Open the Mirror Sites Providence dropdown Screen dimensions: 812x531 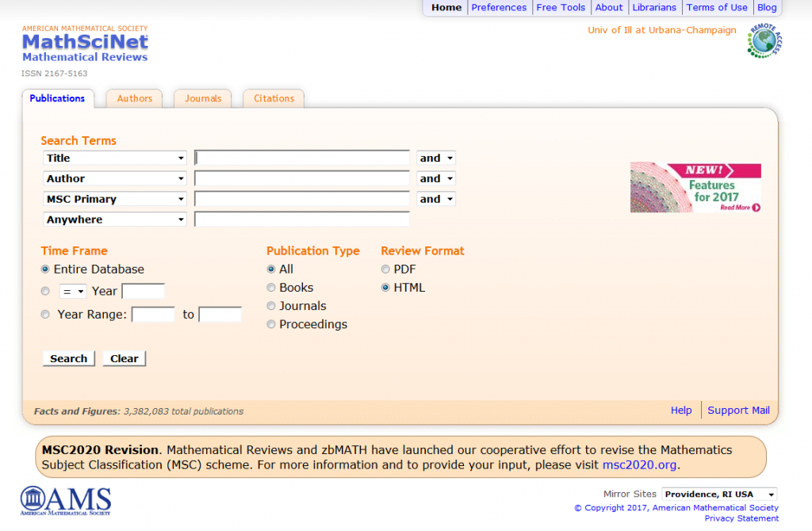pyautogui.click(x=719, y=495)
